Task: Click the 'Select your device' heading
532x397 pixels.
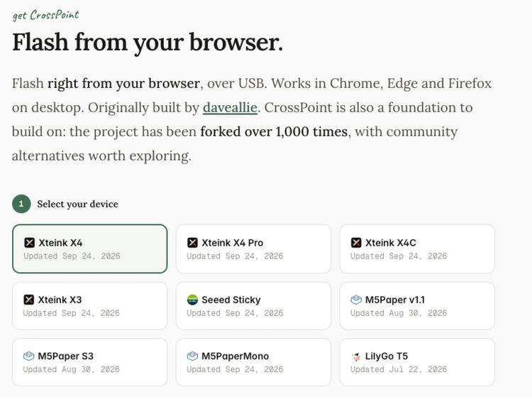Action: (x=78, y=204)
